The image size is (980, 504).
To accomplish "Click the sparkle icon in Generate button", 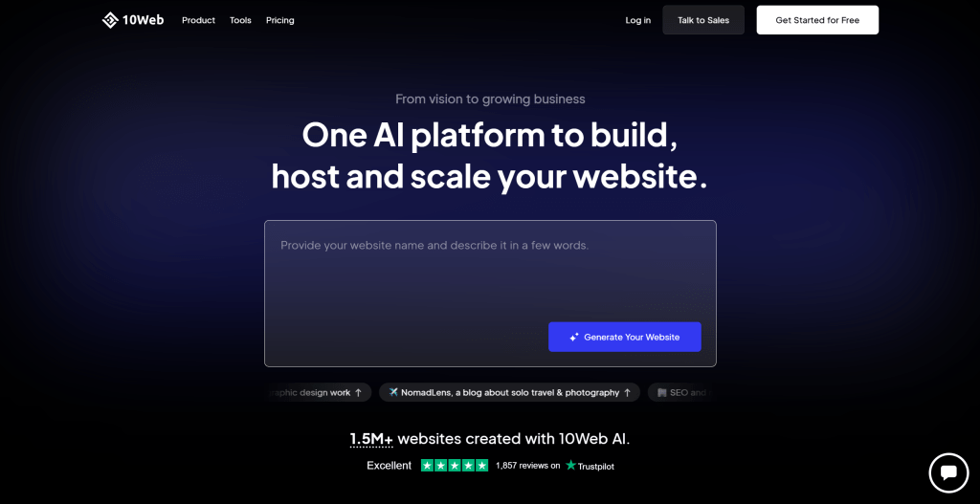I will pyautogui.click(x=574, y=338).
